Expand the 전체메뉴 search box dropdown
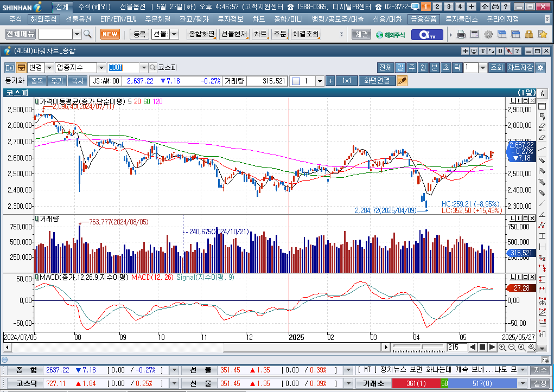 pos(77,34)
